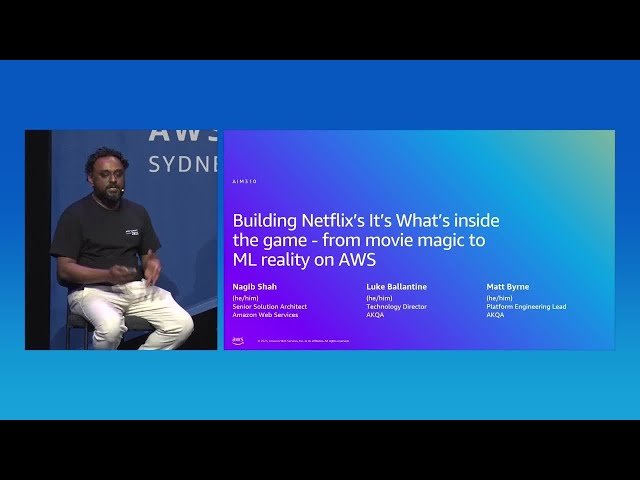Viewport: 640px width, 480px height.
Task: Click the name Nagib Shah
Action: tap(256, 286)
